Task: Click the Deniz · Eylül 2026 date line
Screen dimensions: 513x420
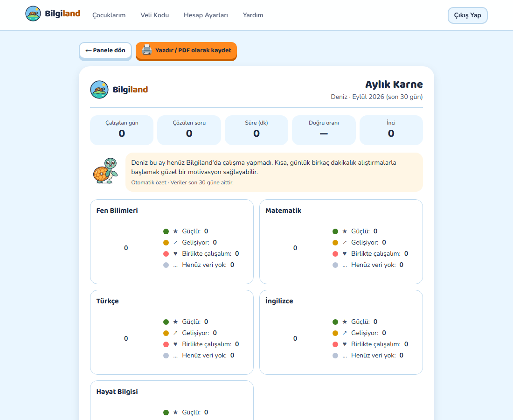Action: coord(377,97)
